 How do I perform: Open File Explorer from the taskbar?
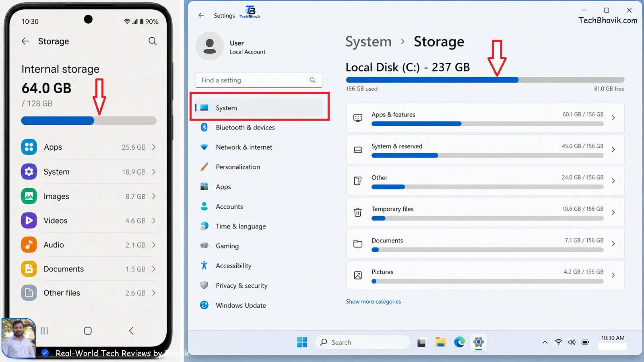coord(440,342)
